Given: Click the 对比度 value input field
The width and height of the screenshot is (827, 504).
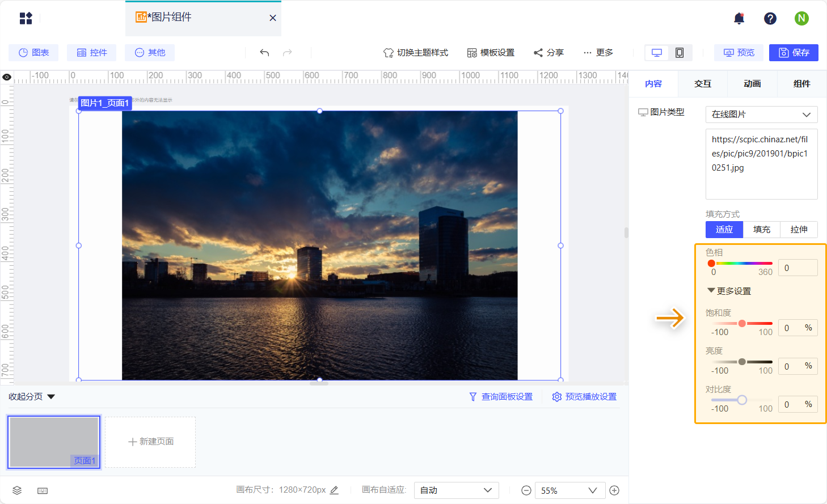Looking at the screenshot, I should [x=798, y=404].
